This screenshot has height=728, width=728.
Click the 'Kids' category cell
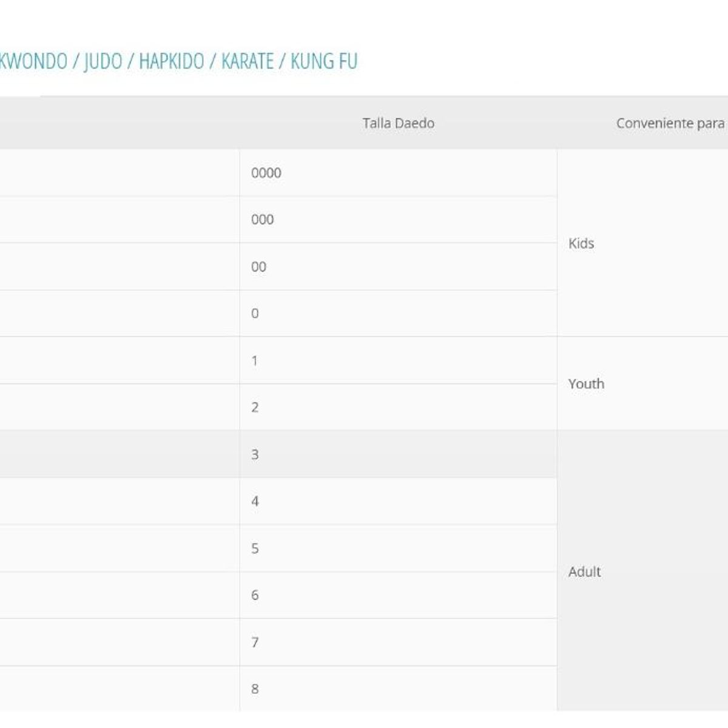click(581, 243)
